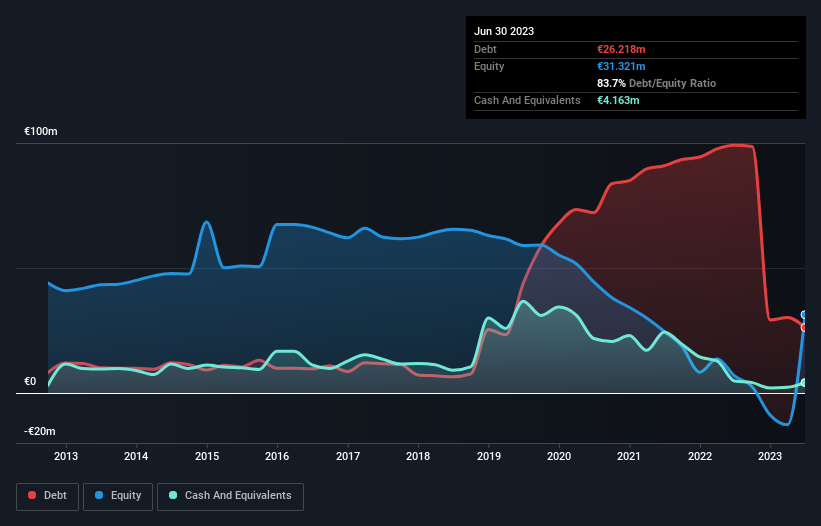Click the €100m y-axis label
Viewport: 821px width, 526px height.
pyautogui.click(x=41, y=131)
